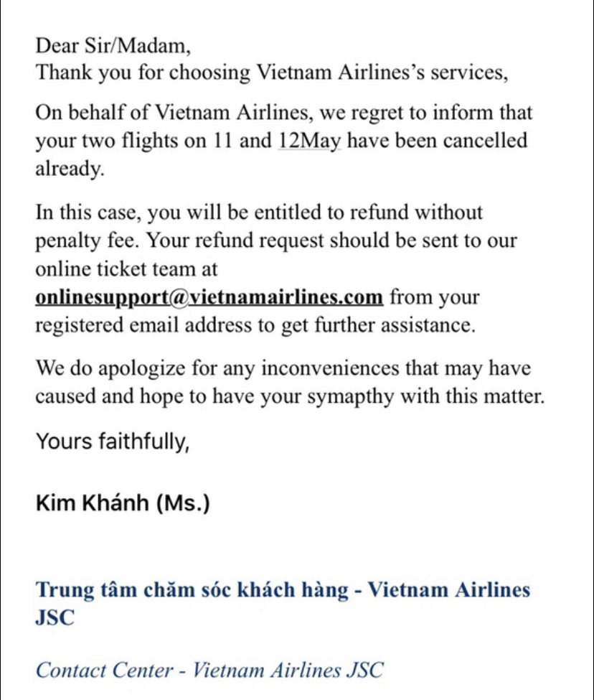Click the "Dear Sir/Madam" greeting line

click(x=113, y=47)
